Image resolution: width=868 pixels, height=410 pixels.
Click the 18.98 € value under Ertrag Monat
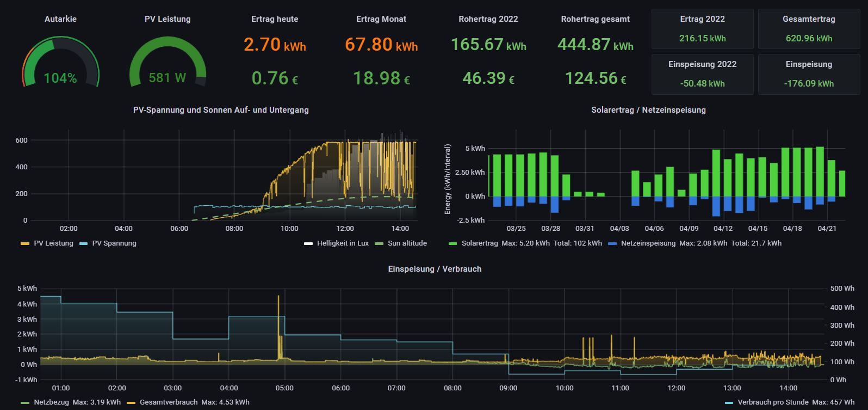(x=381, y=78)
